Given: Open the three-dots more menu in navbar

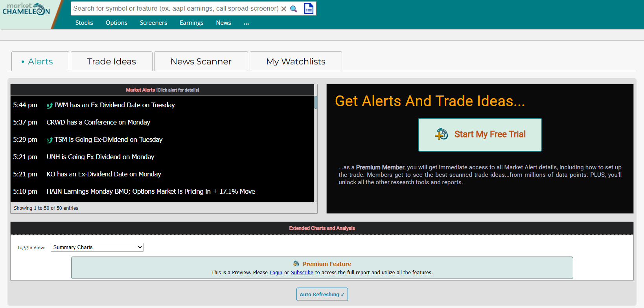Looking at the screenshot, I should [247, 23].
